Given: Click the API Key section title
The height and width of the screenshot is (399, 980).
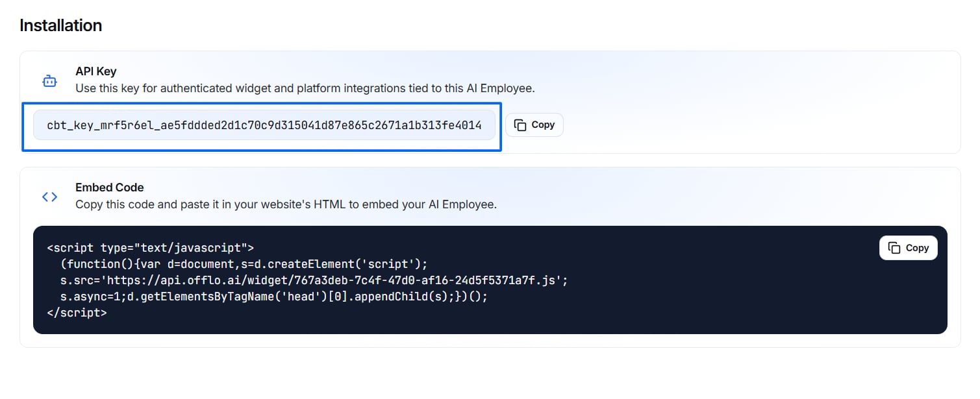Looking at the screenshot, I should pos(96,71).
